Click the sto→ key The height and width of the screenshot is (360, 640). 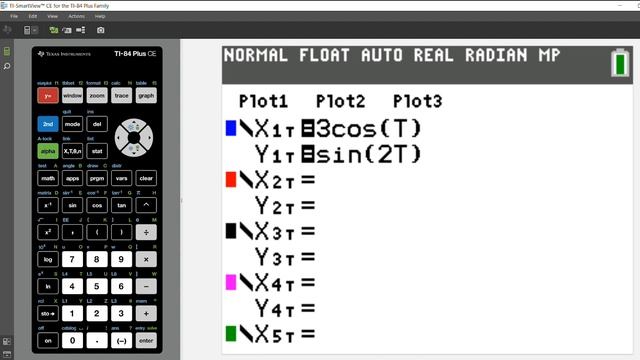(x=48, y=313)
